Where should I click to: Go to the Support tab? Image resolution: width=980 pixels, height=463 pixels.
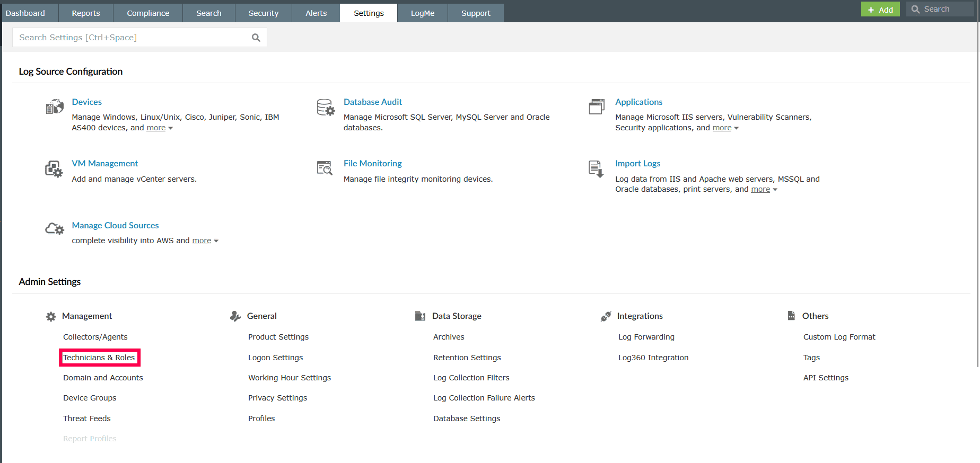[x=476, y=13]
